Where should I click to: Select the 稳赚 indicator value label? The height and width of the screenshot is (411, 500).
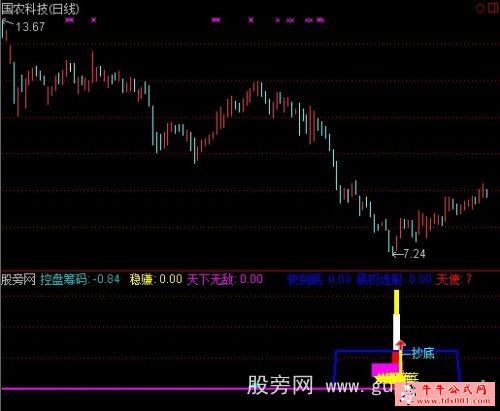point(156,279)
